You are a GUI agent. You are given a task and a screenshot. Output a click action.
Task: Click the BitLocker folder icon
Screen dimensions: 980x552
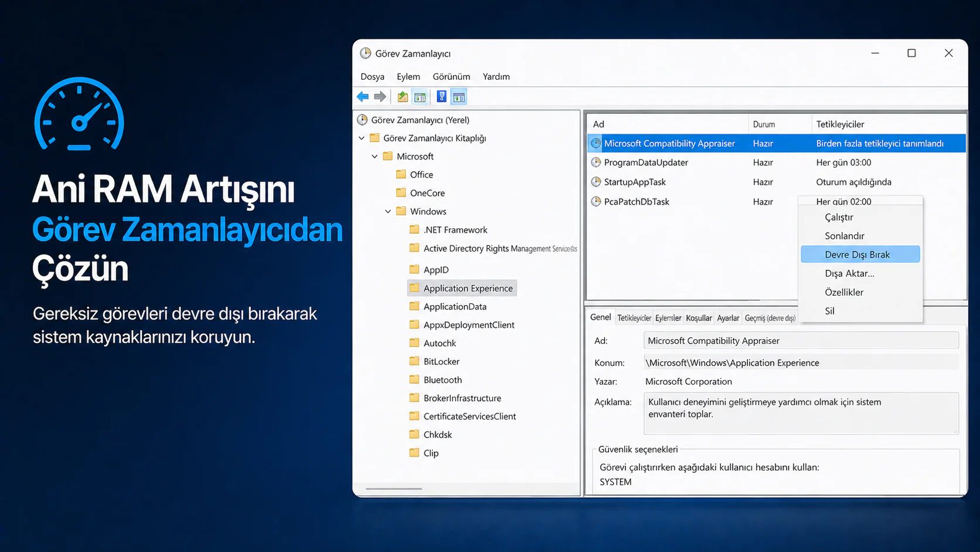(x=414, y=361)
